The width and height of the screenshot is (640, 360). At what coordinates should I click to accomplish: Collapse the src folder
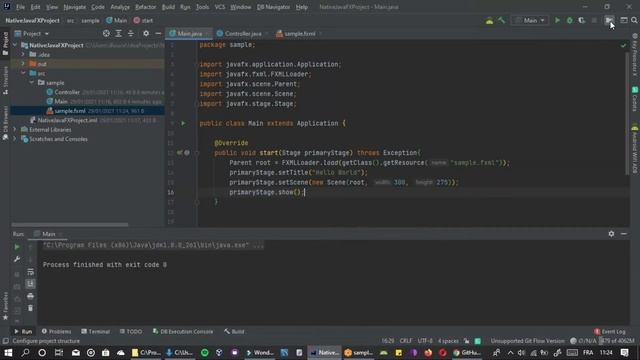pyautogui.click(x=23, y=73)
